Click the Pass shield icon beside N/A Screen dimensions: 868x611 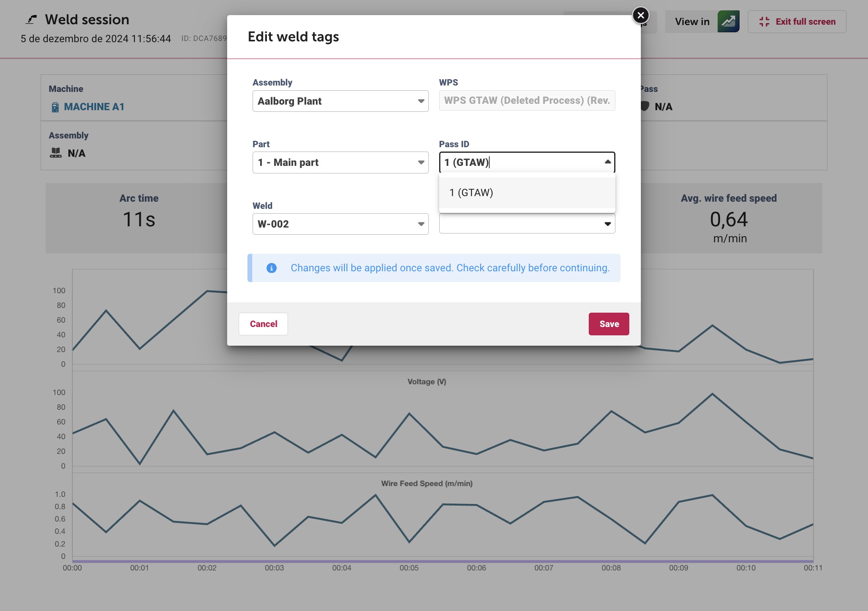pyautogui.click(x=644, y=106)
